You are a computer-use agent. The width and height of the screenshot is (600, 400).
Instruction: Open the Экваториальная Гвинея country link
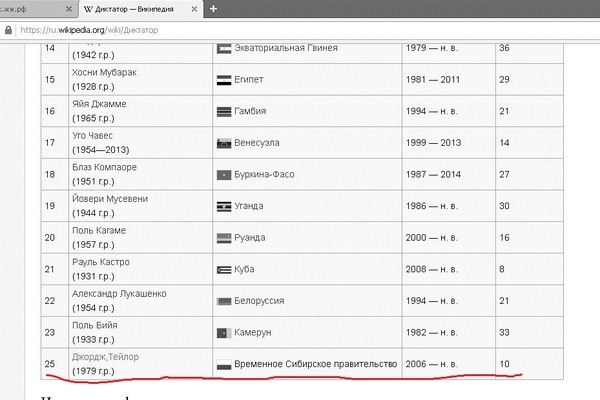coord(286,48)
